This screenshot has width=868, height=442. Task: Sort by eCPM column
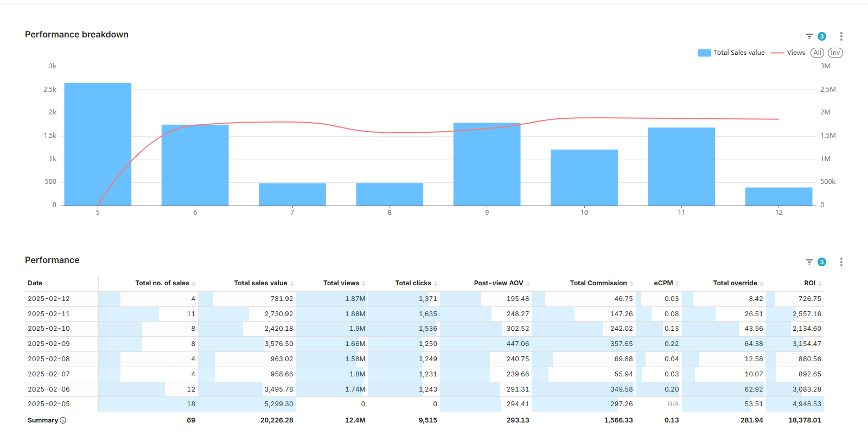coord(678,284)
